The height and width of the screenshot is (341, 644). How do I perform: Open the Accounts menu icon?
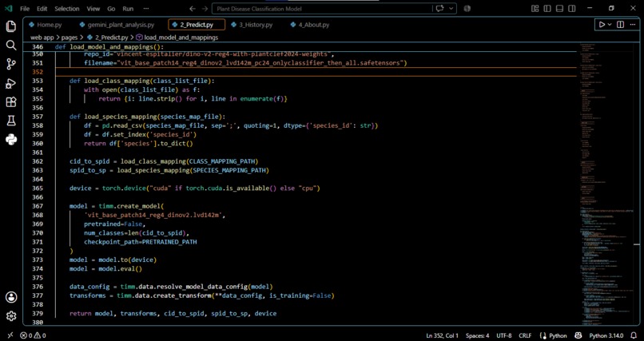[11, 297]
